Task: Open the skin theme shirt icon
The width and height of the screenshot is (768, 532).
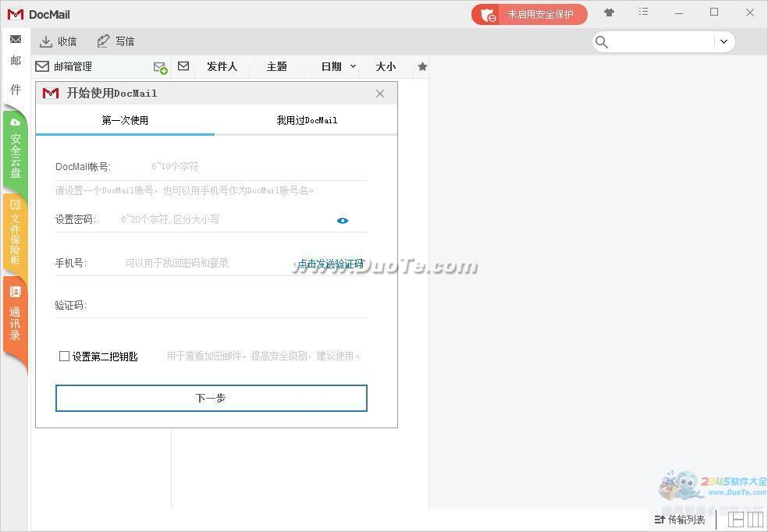Action: [x=609, y=13]
